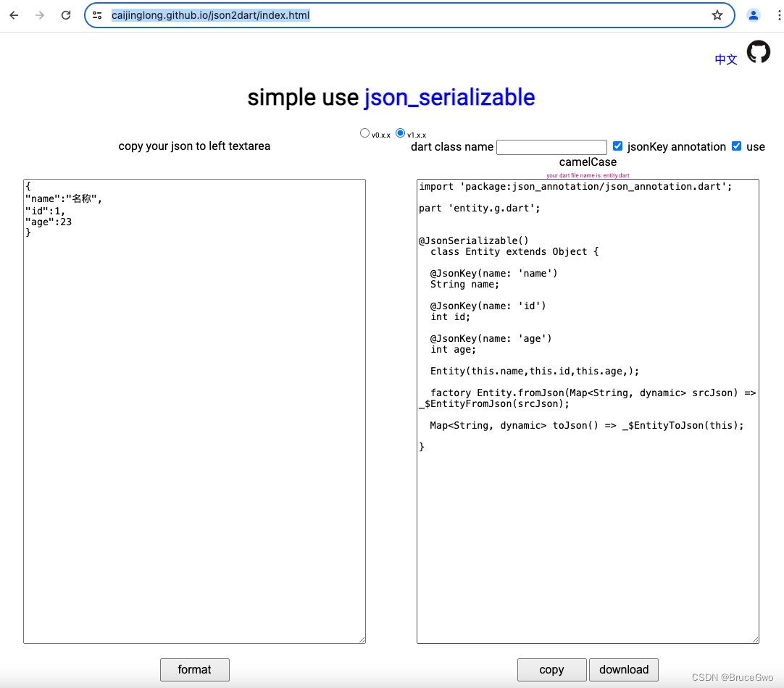Open the json_serializable link in heading

point(449,97)
